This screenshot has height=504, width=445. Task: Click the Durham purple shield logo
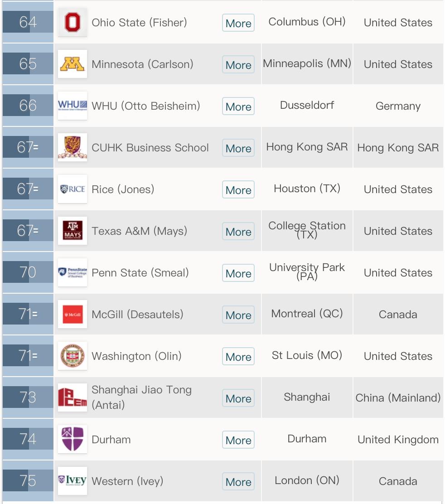click(73, 439)
